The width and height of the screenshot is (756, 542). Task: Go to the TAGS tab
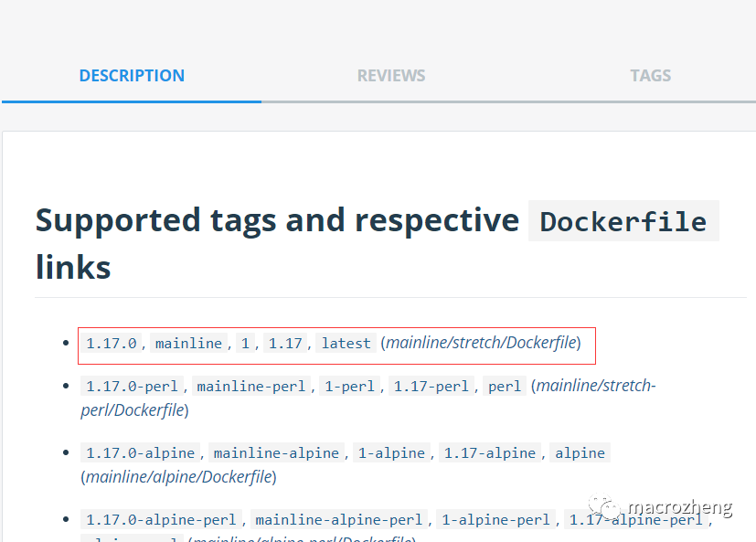(650, 76)
